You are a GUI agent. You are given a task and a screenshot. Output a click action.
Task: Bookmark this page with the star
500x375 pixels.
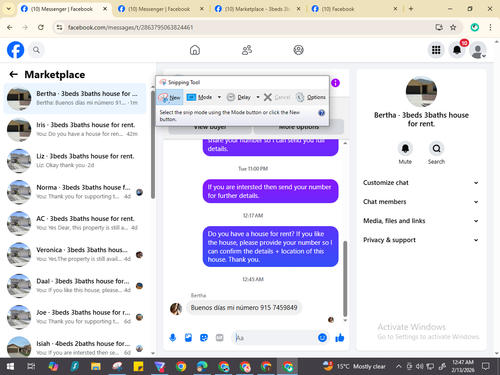tap(453, 27)
